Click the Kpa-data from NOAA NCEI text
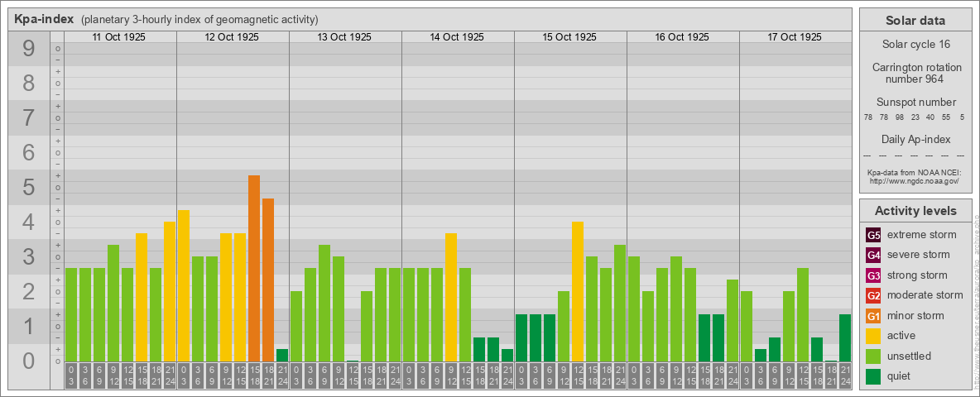This screenshot has width=980, height=397. click(915, 172)
